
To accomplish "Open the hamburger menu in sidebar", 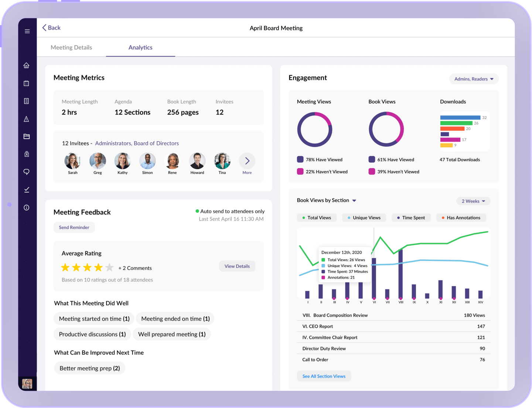I will (27, 31).
